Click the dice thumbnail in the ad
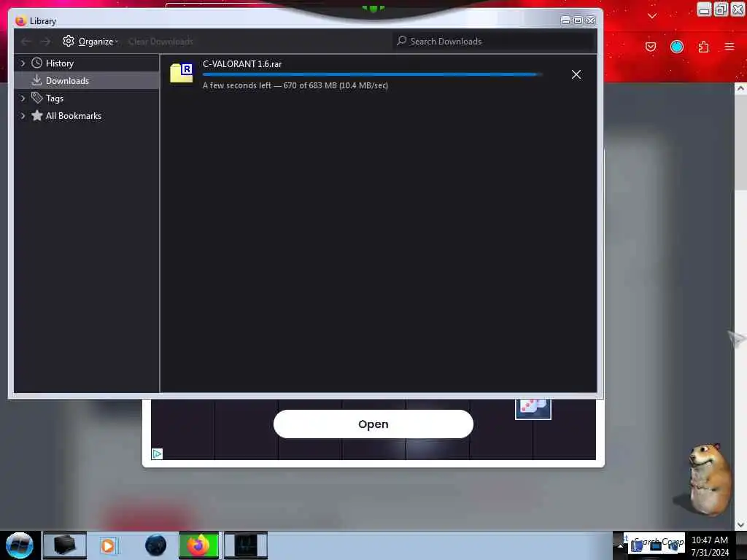 [533, 409]
